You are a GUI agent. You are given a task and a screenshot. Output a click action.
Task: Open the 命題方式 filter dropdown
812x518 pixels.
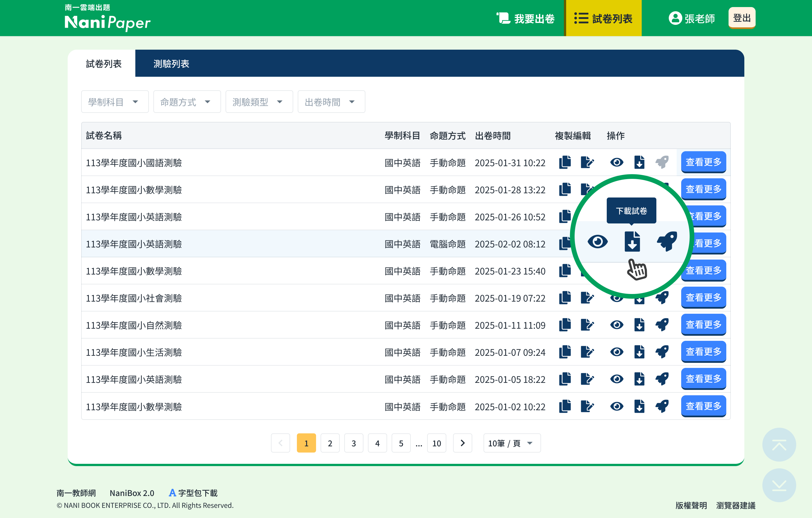(x=187, y=102)
